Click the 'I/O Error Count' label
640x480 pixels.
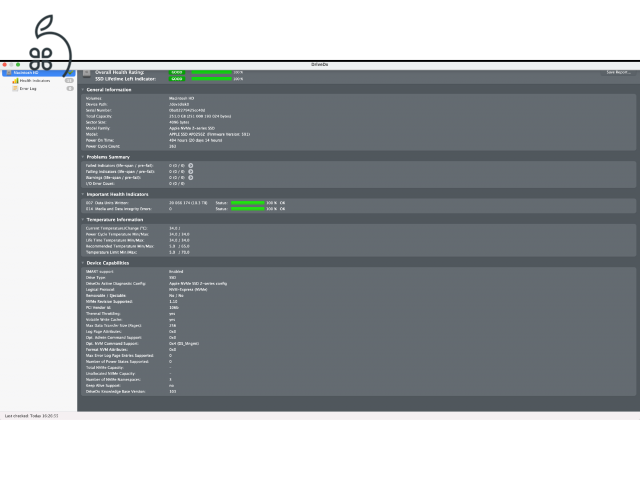(x=100, y=184)
